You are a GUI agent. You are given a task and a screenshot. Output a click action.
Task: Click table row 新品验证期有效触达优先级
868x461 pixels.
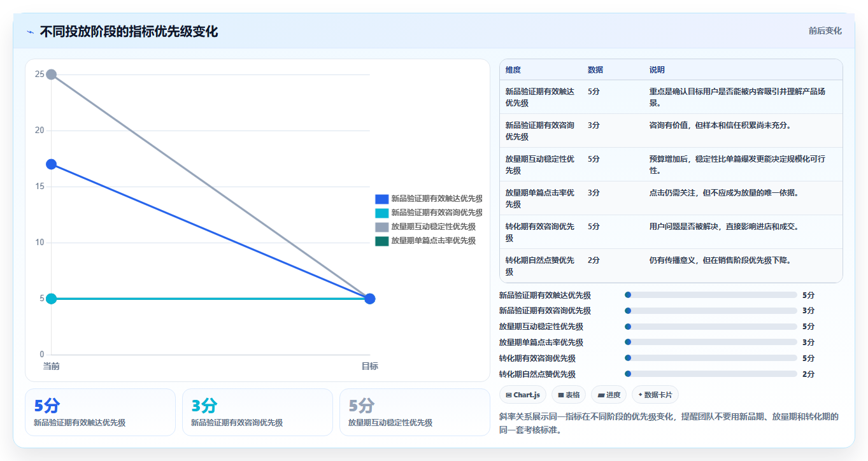tap(671, 97)
